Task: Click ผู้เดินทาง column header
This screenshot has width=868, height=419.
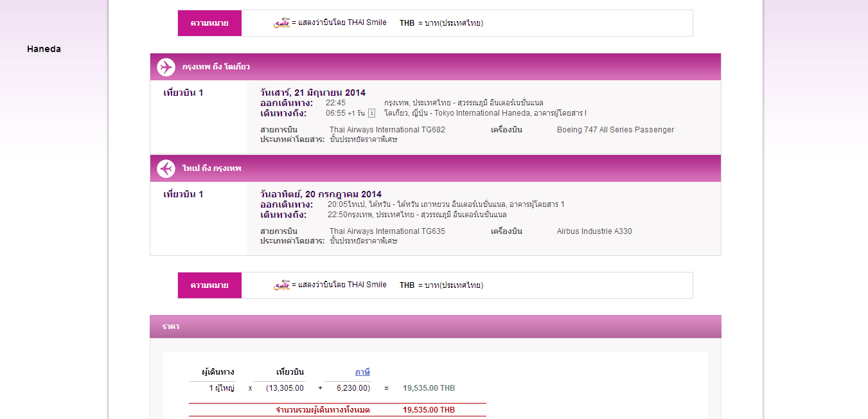Action: click(x=218, y=372)
